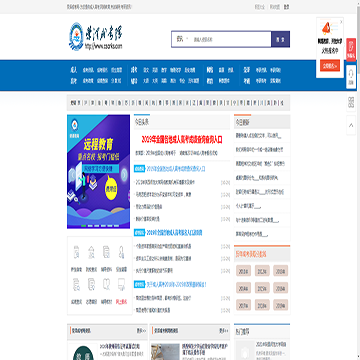Click the first quick-link icon in the grid's top row
Viewport: 360px width, 360px height.
[76, 253]
